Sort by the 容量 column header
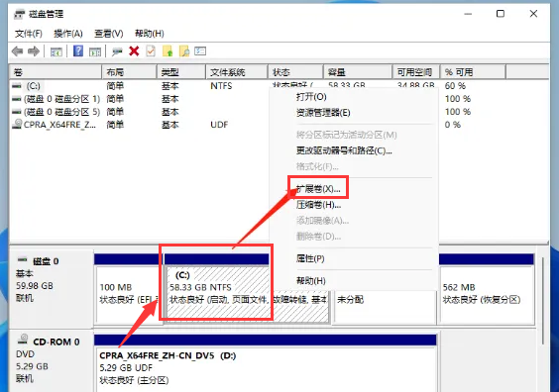Image resolution: width=559 pixels, height=392 pixels. (358, 72)
